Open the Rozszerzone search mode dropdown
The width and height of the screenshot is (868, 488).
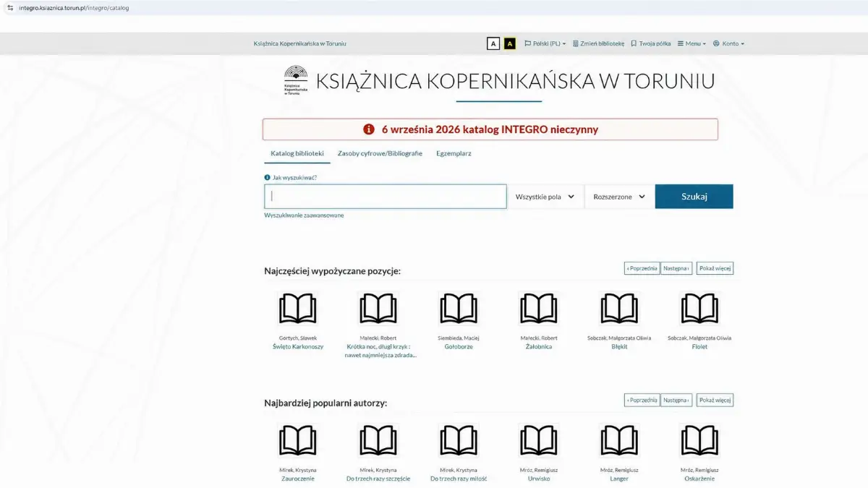pos(619,197)
